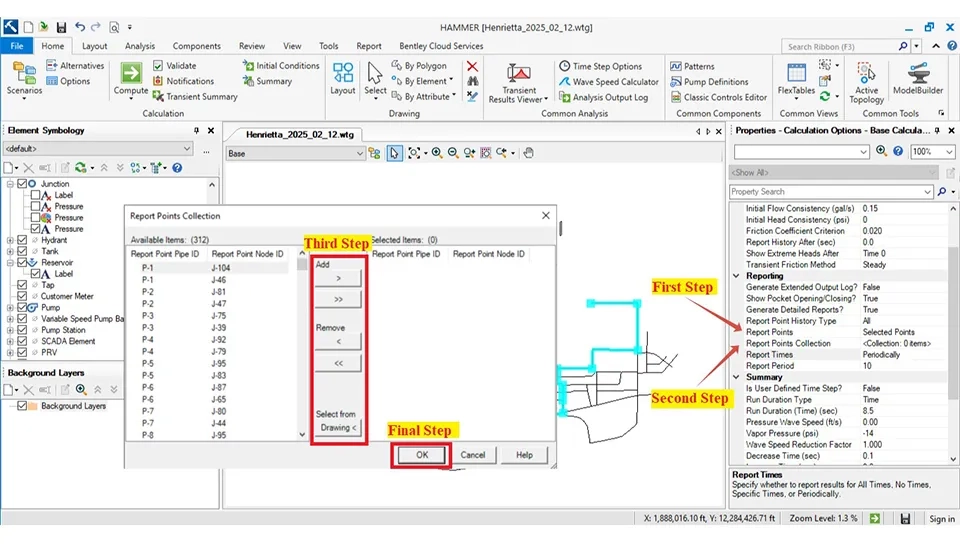The image size is (960, 548).
Task: Open the File menu
Action: tap(17, 46)
